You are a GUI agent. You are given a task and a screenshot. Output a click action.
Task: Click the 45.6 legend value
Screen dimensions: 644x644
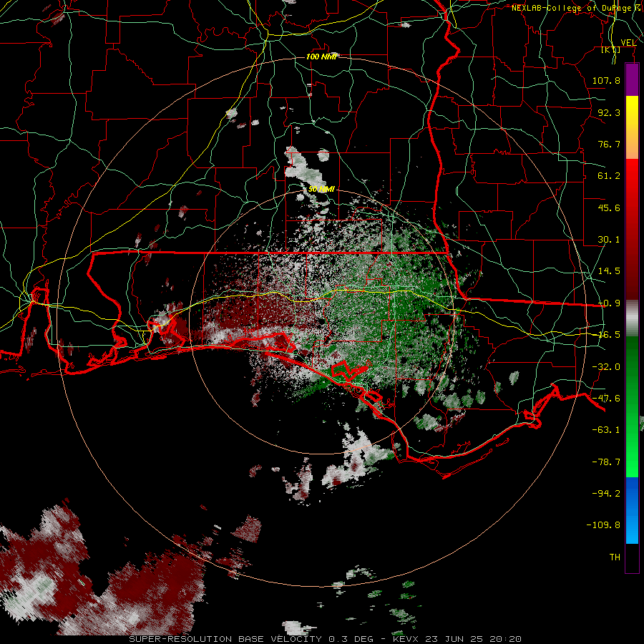609,208
